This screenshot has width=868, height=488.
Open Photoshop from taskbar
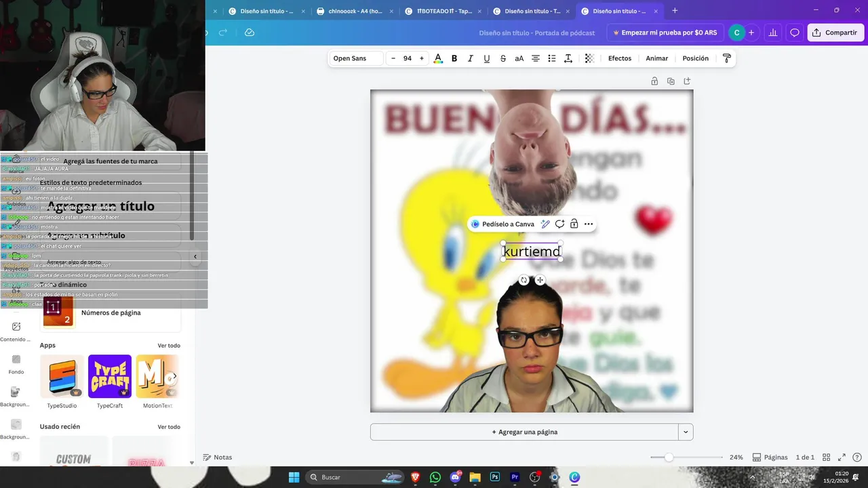coord(495,477)
